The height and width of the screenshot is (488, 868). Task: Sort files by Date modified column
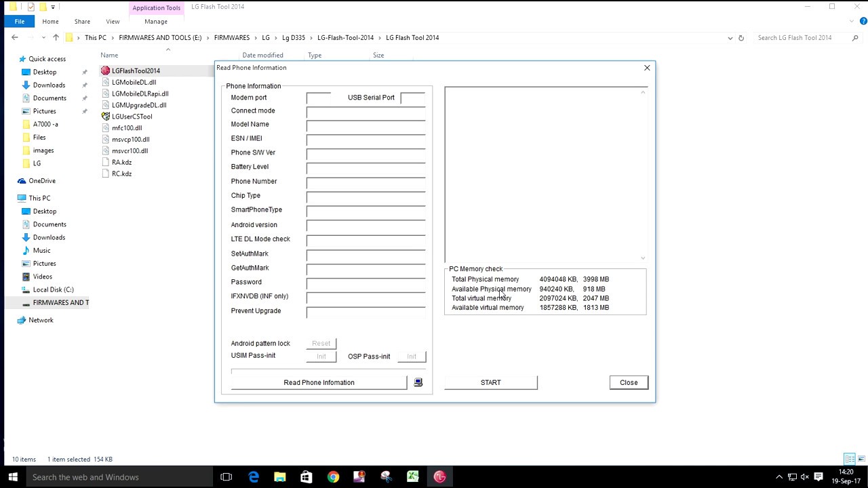pos(262,56)
